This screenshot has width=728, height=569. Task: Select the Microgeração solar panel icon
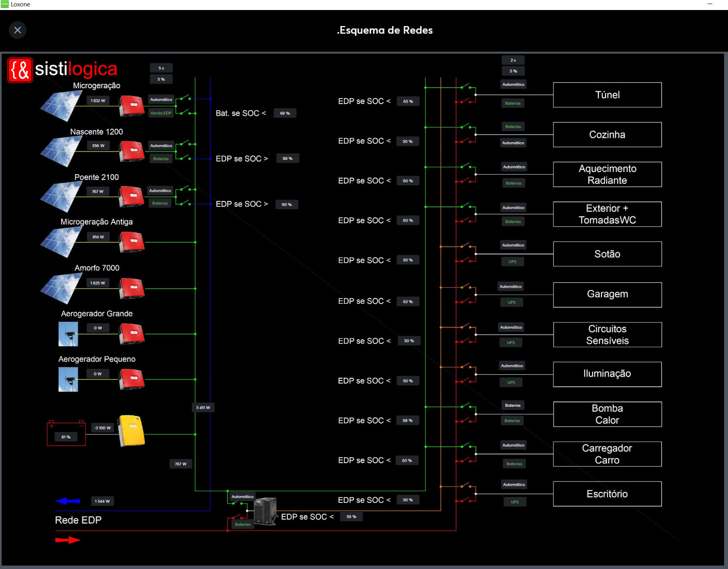pos(61,106)
